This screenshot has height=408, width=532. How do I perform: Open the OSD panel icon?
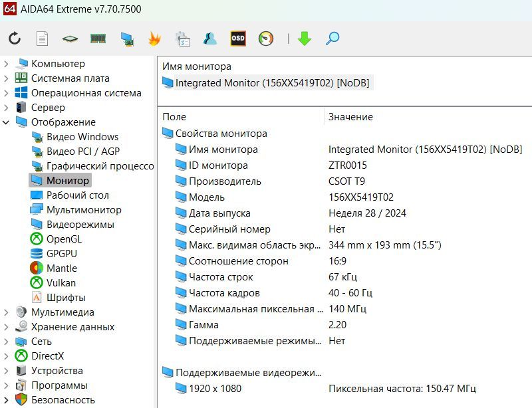pos(237,39)
